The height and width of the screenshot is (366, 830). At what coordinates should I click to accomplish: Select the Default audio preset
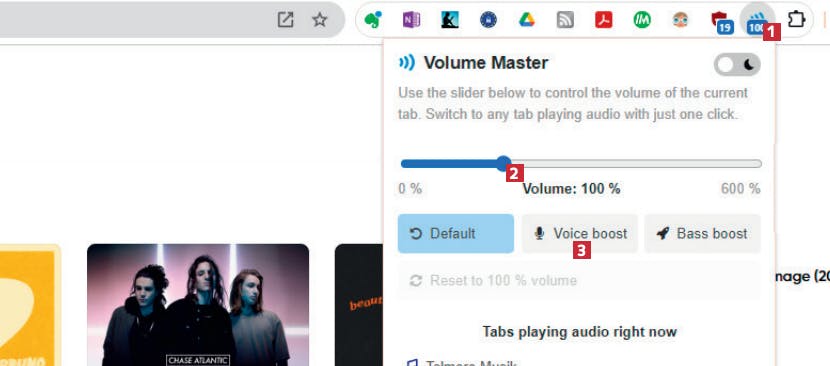[456, 234]
